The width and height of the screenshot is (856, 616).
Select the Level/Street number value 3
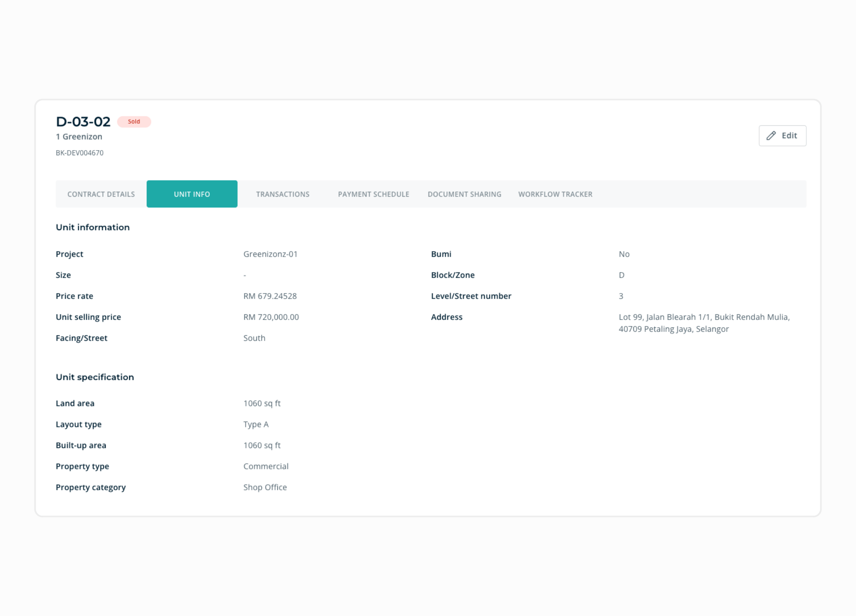[x=621, y=296]
